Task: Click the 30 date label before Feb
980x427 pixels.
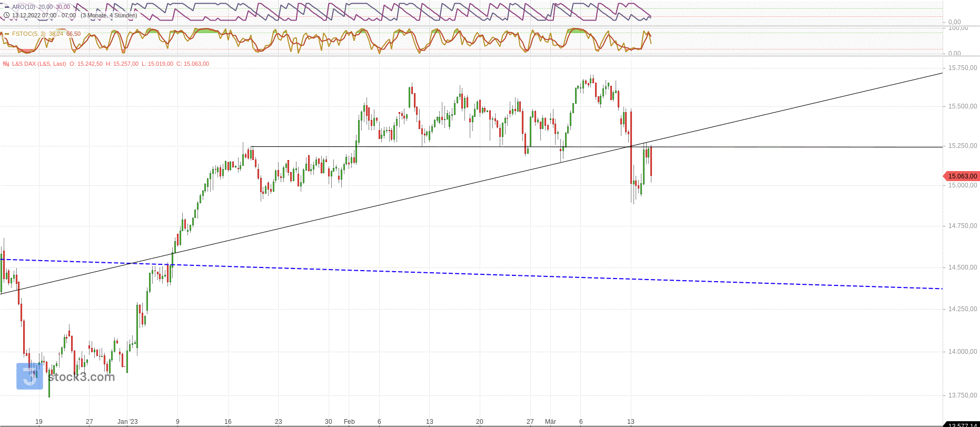Action: tap(329, 422)
